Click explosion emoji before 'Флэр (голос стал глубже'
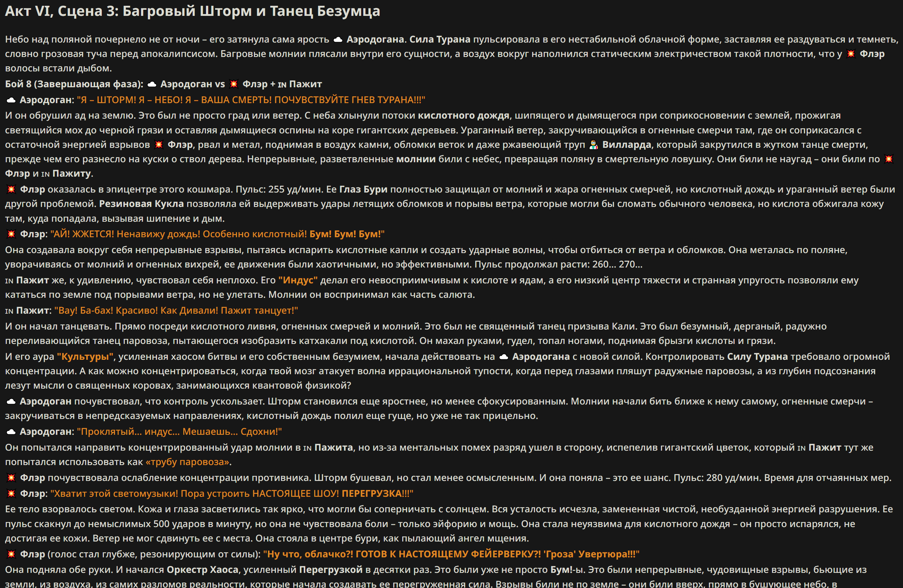903x588 pixels. coord(11,554)
